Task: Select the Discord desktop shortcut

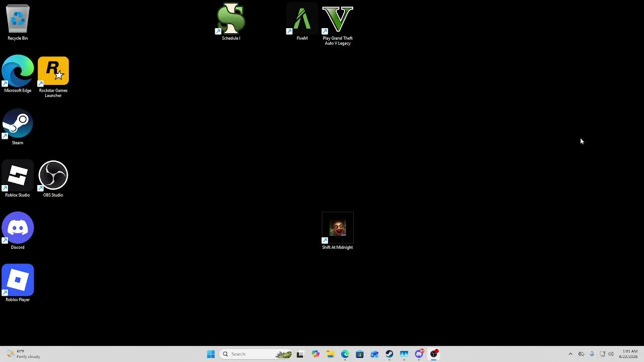Action: pyautogui.click(x=18, y=231)
